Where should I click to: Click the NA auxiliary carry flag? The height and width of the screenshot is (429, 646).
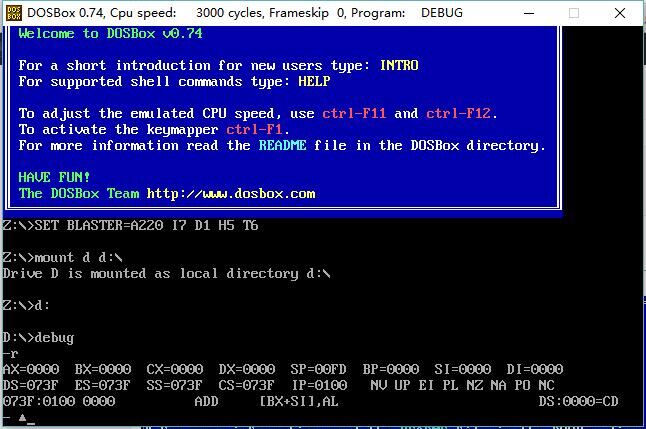click(x=499, y=385)
